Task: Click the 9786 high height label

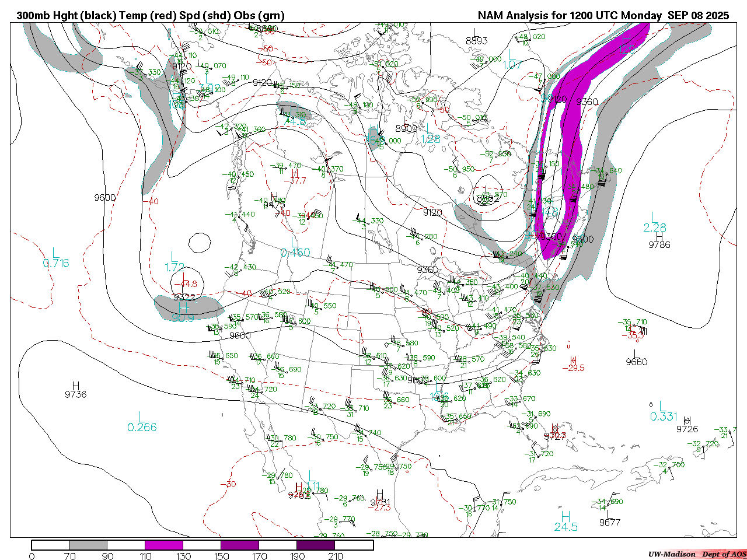Action: 659,245
